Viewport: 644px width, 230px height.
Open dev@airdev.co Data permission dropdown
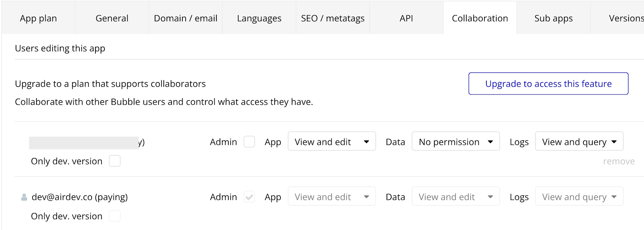(x=455, y=197)
